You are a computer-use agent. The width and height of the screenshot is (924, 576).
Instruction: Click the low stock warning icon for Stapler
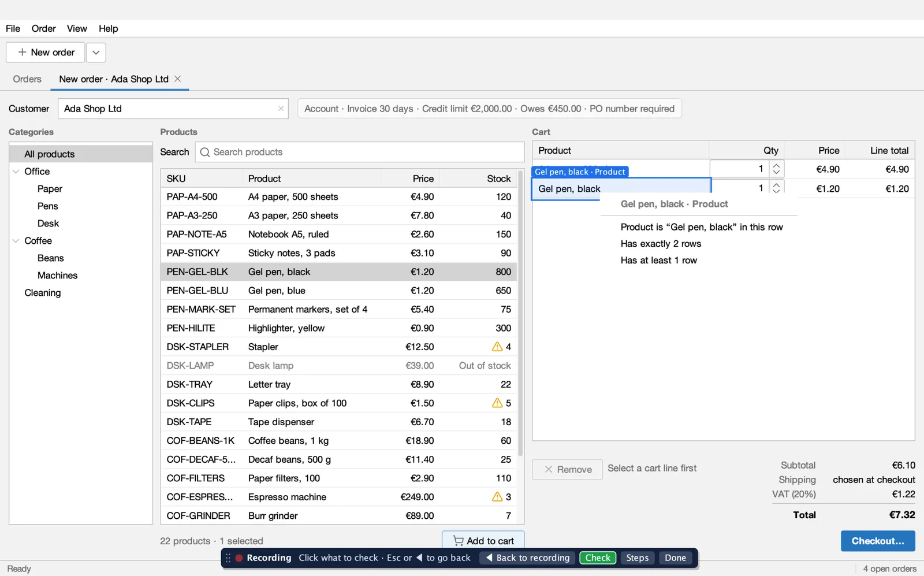pyautogui.click(x=497, y=347)
